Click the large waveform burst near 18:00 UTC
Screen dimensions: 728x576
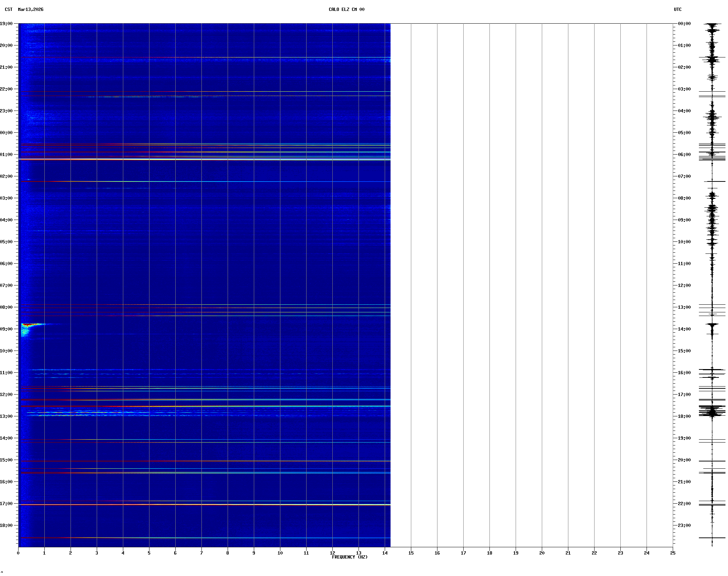tap(712, 411)
